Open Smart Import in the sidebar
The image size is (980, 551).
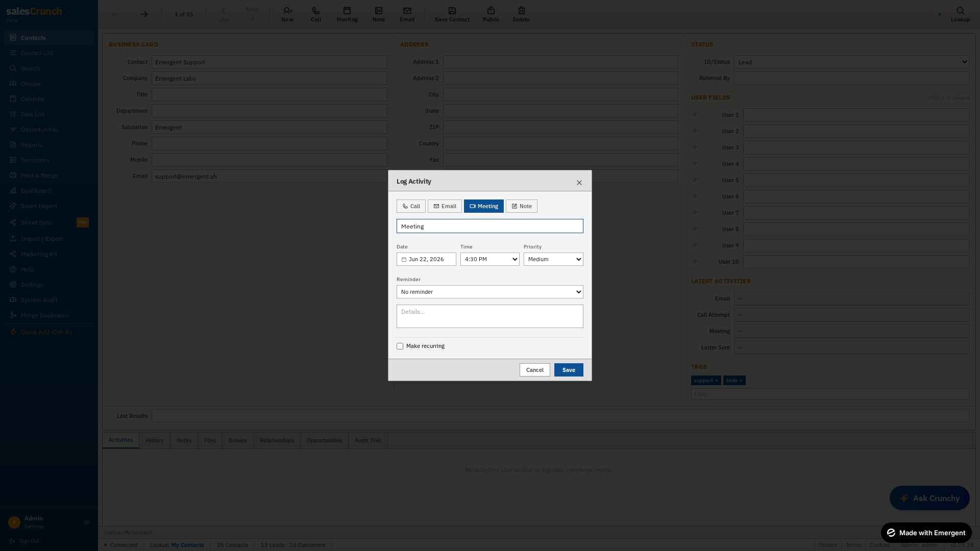(x=49, y=206)
